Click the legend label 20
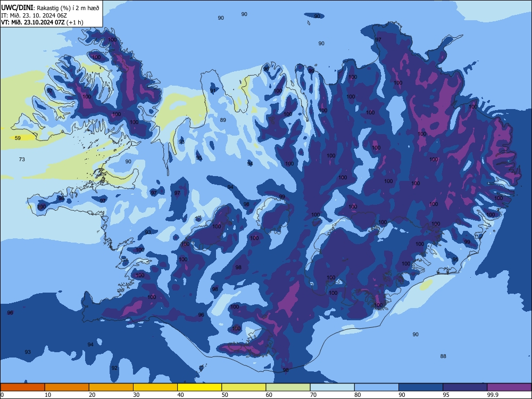532x399 pixels. coord(92,395)
